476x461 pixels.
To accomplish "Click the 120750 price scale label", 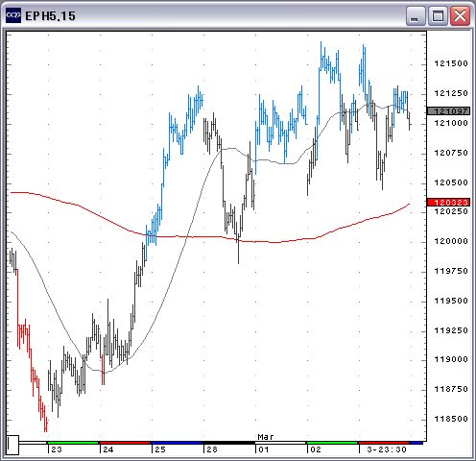I will (451, 153).
